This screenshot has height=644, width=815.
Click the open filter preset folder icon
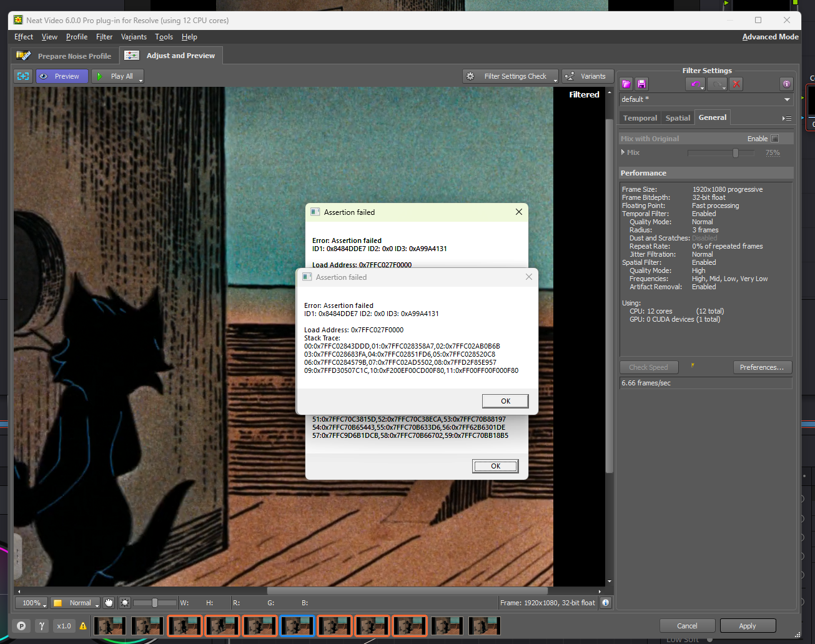point(626,84)
